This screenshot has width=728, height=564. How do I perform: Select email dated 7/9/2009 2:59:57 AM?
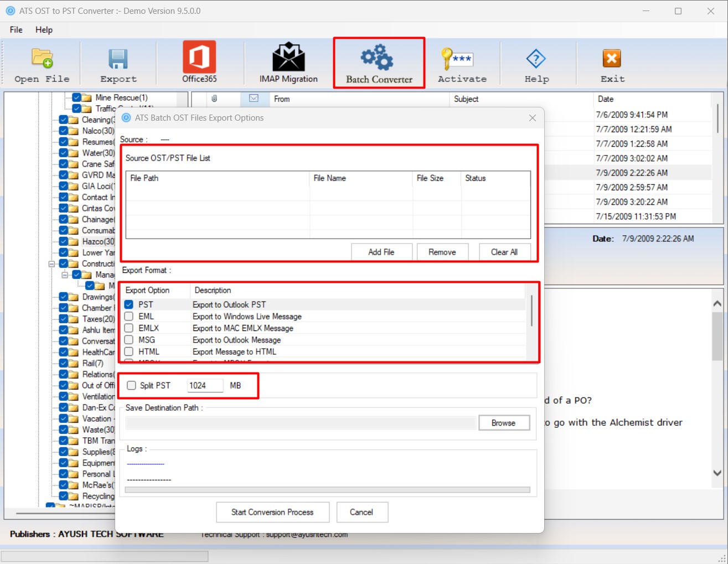point(632,187)
